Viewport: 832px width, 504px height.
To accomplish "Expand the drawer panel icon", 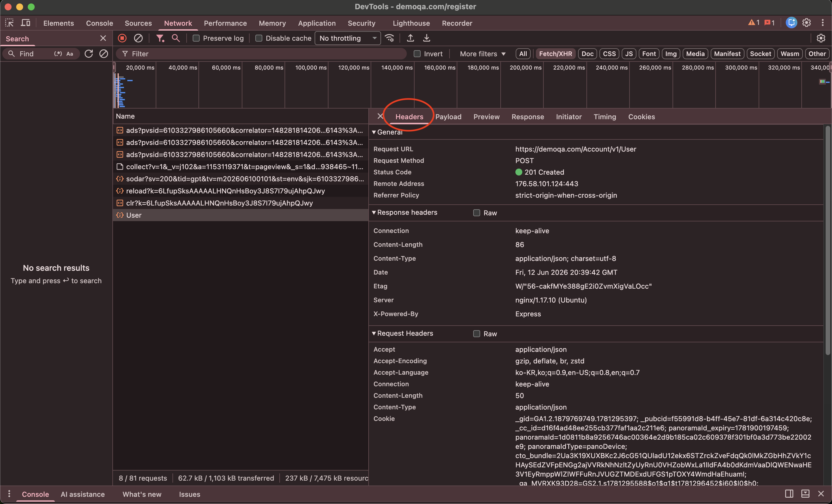I will [x=805, y=494].
